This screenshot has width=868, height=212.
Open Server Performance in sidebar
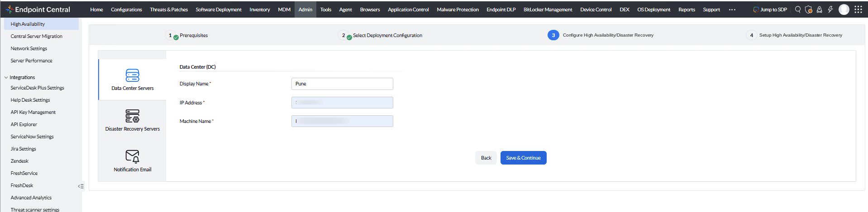tap(31, 61)
